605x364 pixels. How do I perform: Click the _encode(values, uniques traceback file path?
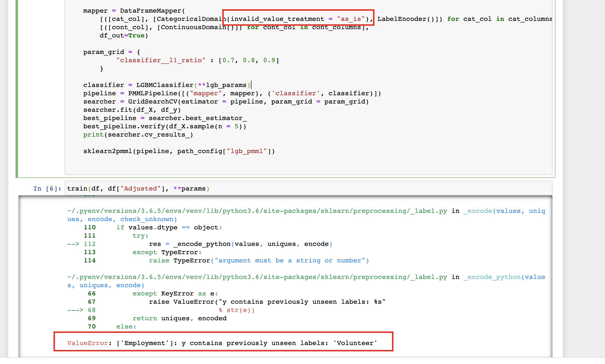(257, 211)
